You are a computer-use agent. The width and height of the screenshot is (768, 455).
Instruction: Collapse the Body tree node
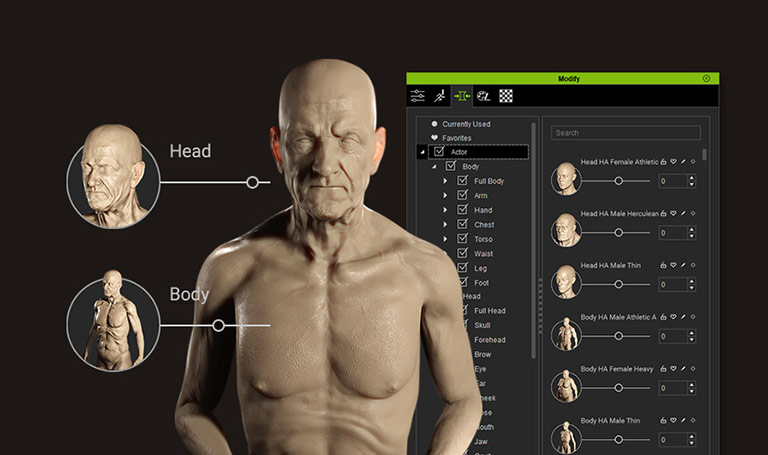[434, 167]
